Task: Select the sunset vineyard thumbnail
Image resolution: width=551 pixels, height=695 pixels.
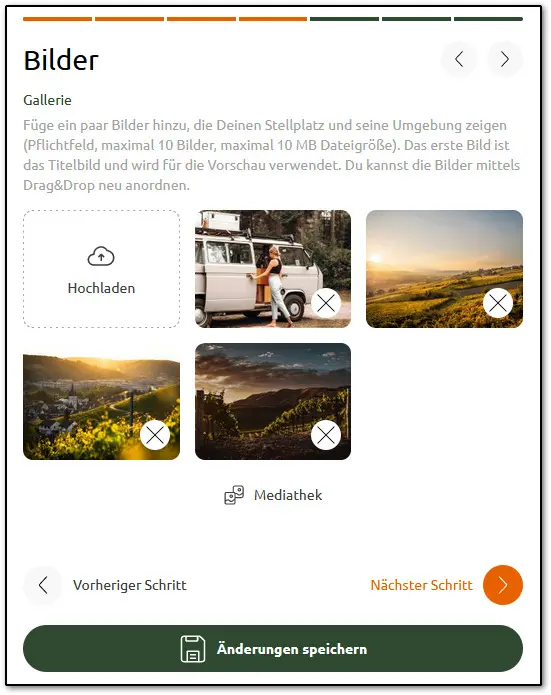Action: [445, 269]
